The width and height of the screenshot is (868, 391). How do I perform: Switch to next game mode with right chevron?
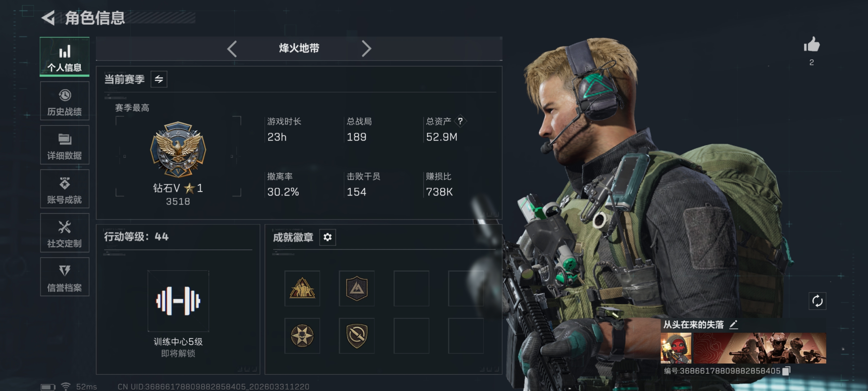pyautogui.click(x=366, y=49)
